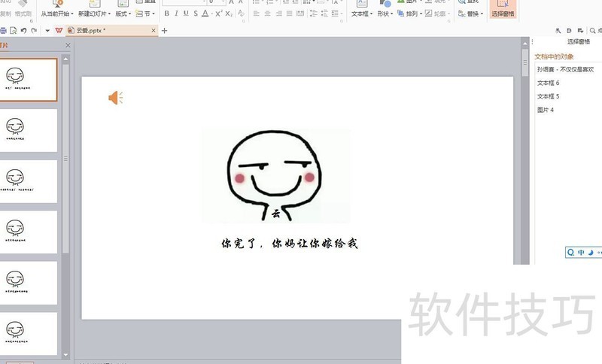Toggle underline formatting
Viewport: 602px width, 364px height.
pyautogui.click(x=186, y=14)
